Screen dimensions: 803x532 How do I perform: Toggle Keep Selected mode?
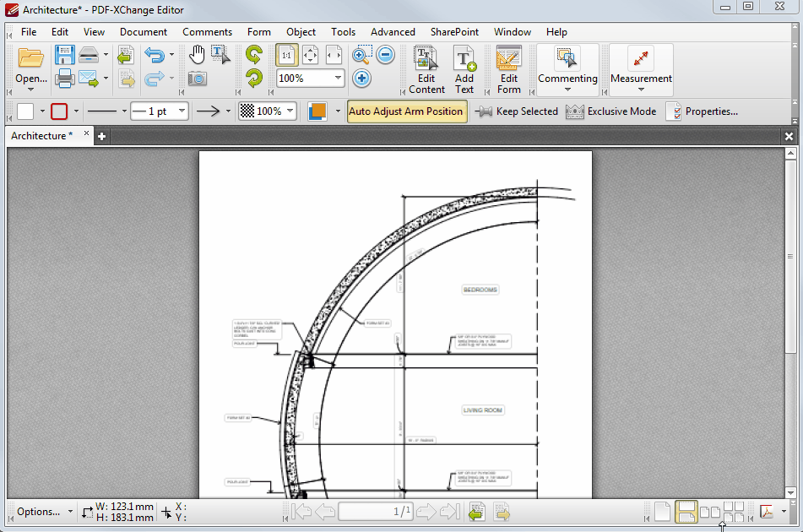click(x=516, y=111)
